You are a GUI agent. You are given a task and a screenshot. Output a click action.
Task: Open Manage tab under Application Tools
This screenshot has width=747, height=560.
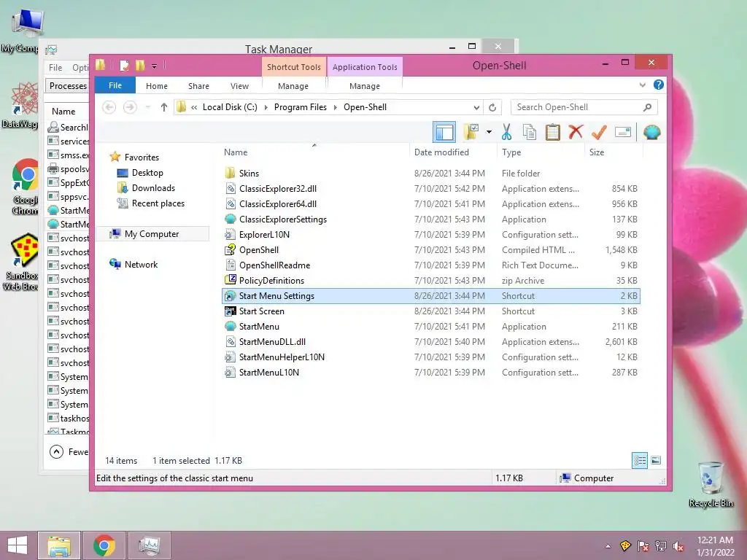click(365, 86)
